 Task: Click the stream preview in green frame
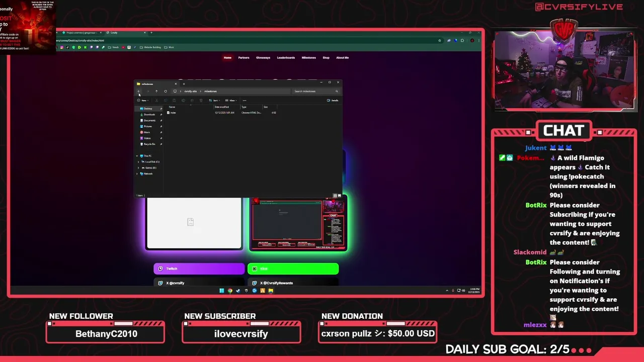click(298, 224)
